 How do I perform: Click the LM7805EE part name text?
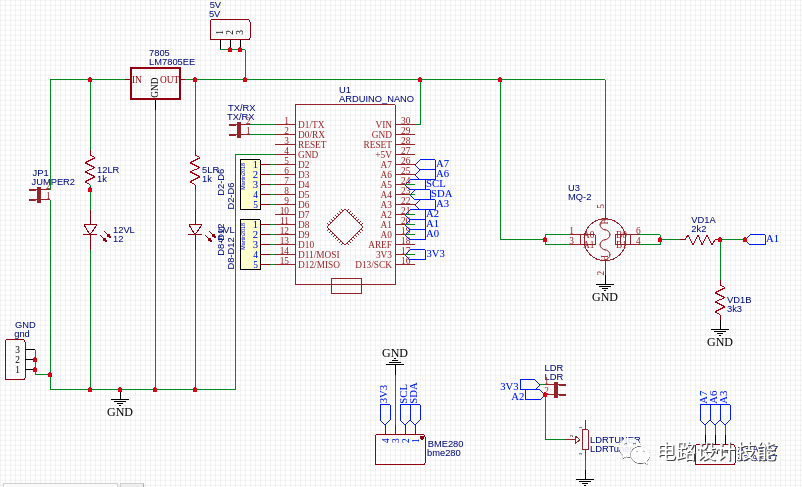(172, 62)
